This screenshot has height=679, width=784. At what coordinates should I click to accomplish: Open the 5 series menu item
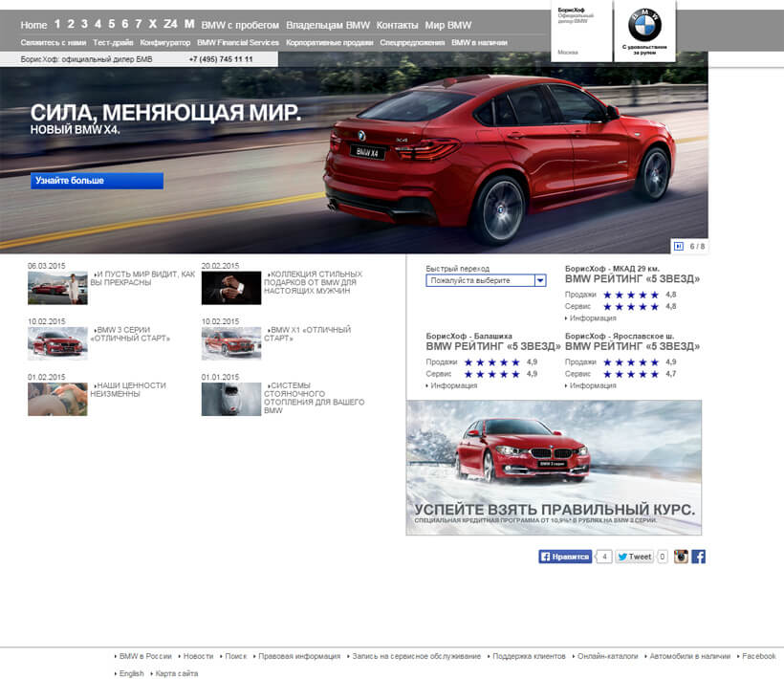click(x=112, y=24)
